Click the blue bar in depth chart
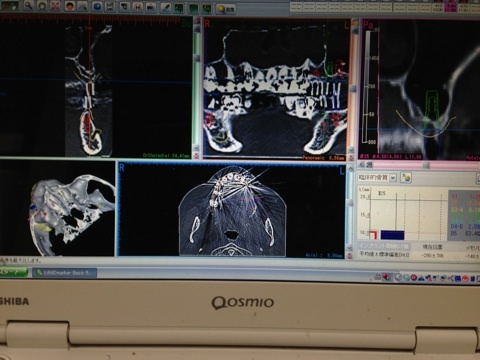Screen dimensions: 480x360 click(392, 235)
